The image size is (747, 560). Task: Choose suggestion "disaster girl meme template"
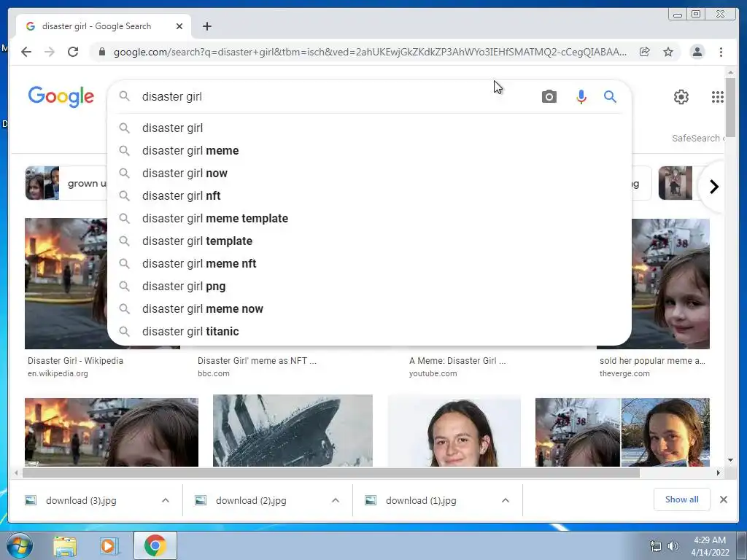370,219
